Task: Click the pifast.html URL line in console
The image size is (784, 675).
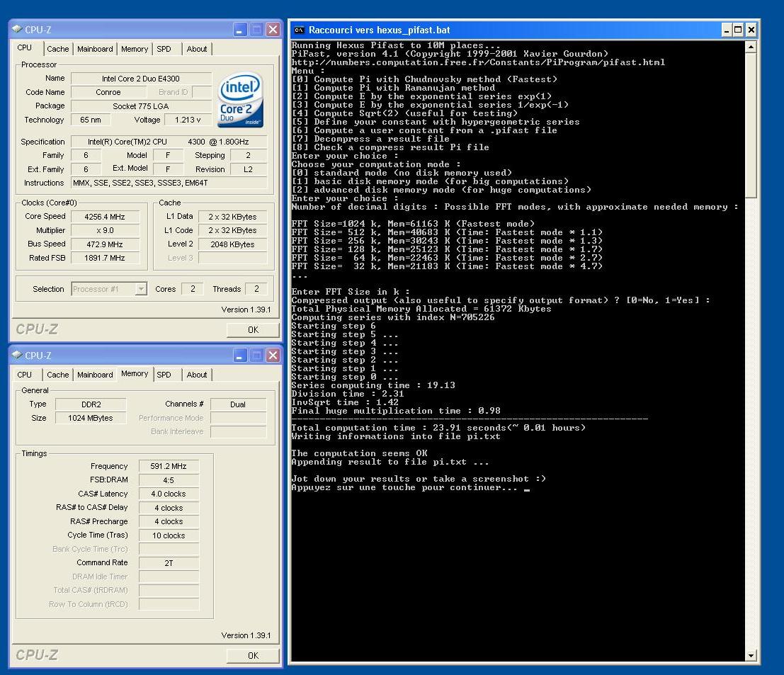Action: pyautogui.click(x=479, y=62)
